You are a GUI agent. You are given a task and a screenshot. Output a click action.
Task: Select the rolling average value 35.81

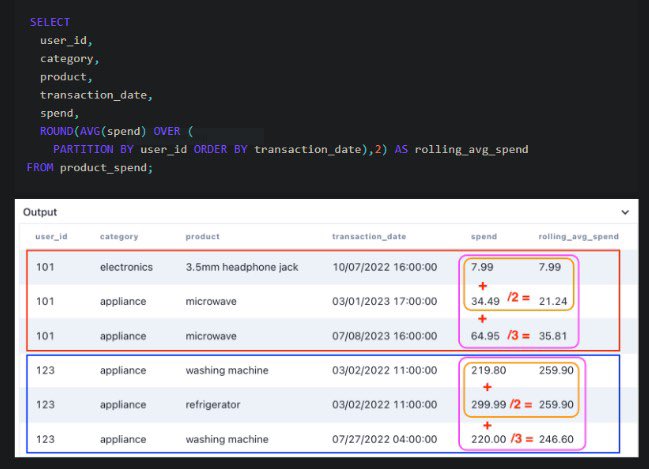[x=553, y=336]
